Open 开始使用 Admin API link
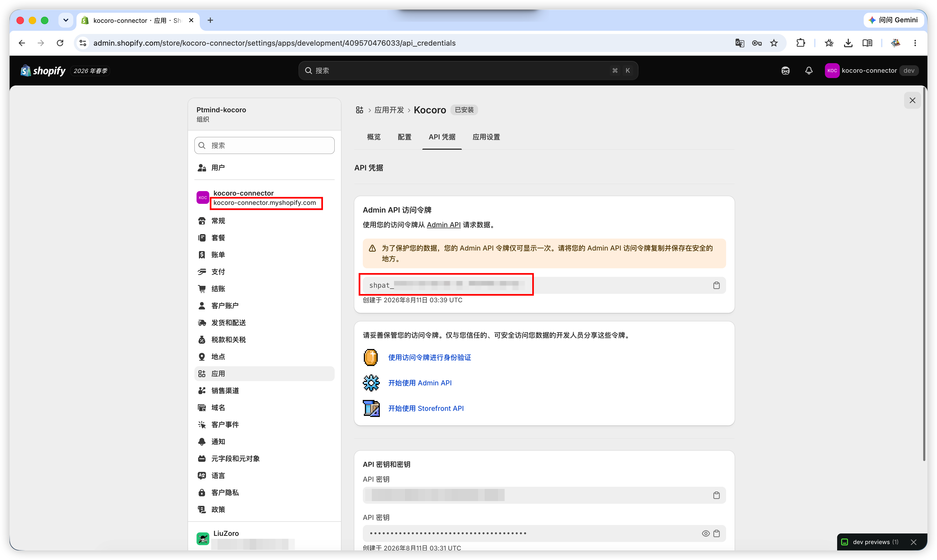Image resolution: width=937 pixels, height=560 pixels. tap(420, 383)
